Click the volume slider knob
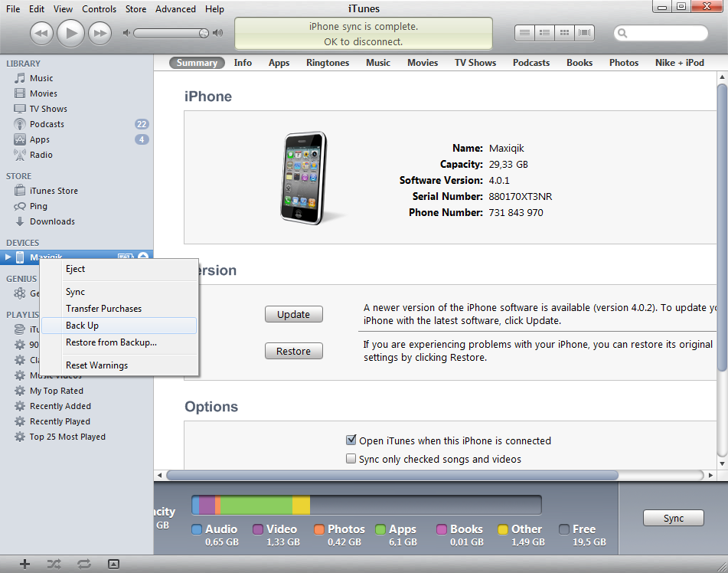This screenshot has width=728, height=573. (x=204, y=33)
